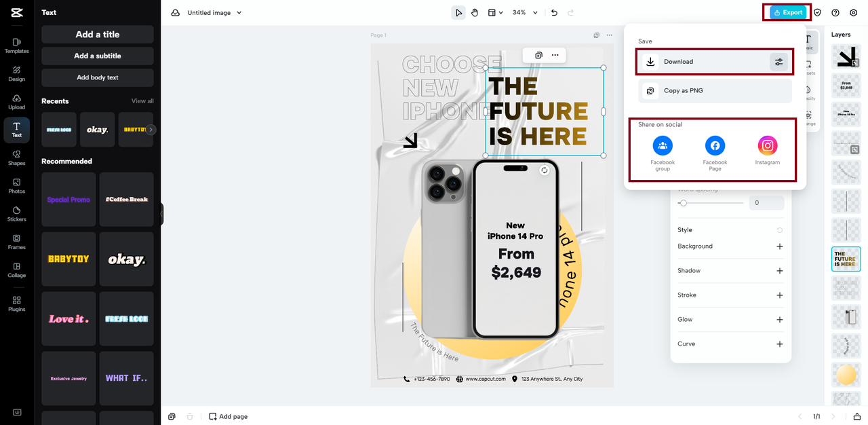Click the rotate icon on phone image
The image size is (868, 425).
pos(544,170)
